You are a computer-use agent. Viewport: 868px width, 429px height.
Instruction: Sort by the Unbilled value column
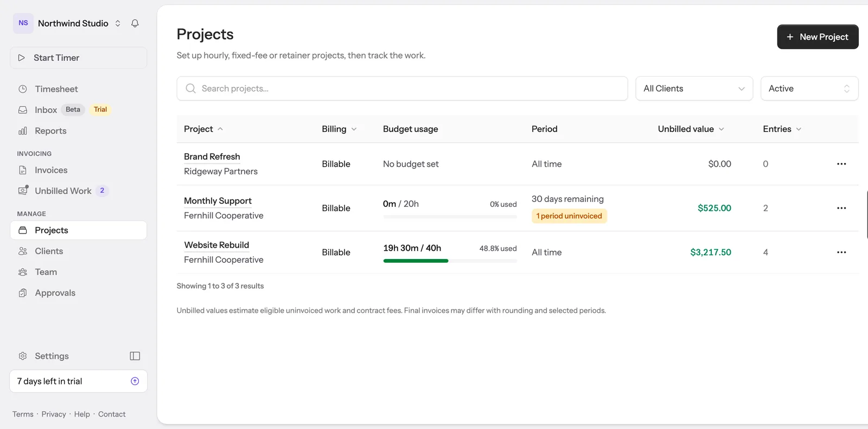click(x=691, y=129)
